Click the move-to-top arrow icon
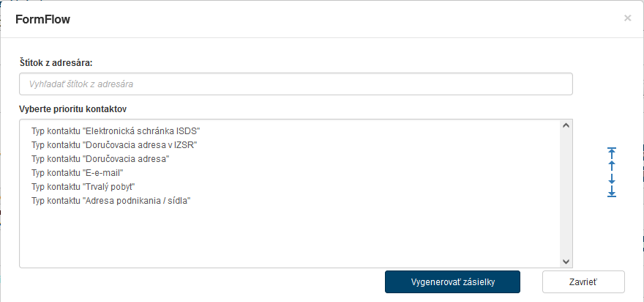The image size is (644, 302). pos(612,153)
